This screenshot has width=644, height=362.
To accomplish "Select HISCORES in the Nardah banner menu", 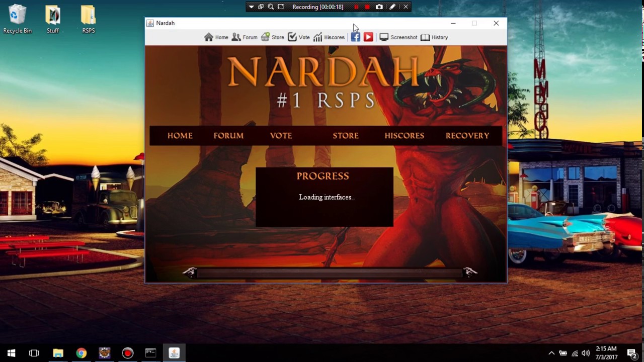I will (x=405, y=136).
